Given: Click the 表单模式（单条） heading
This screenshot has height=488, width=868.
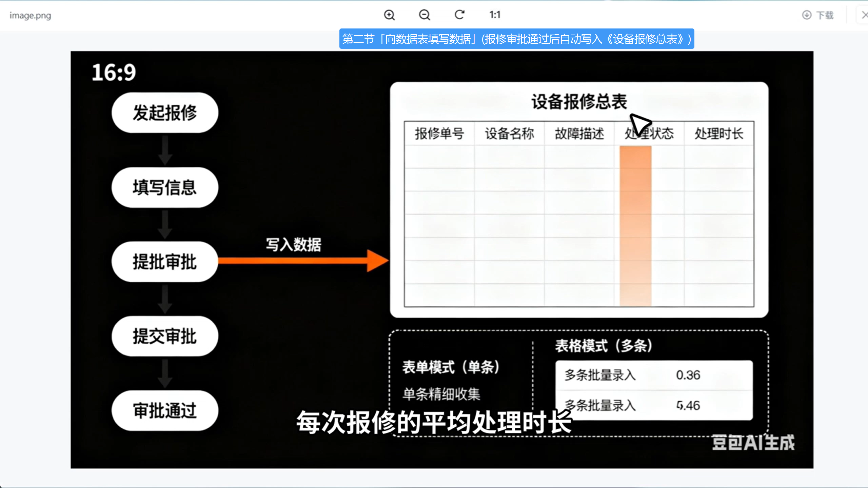Looking at the screenshot, I should (451, 367).
